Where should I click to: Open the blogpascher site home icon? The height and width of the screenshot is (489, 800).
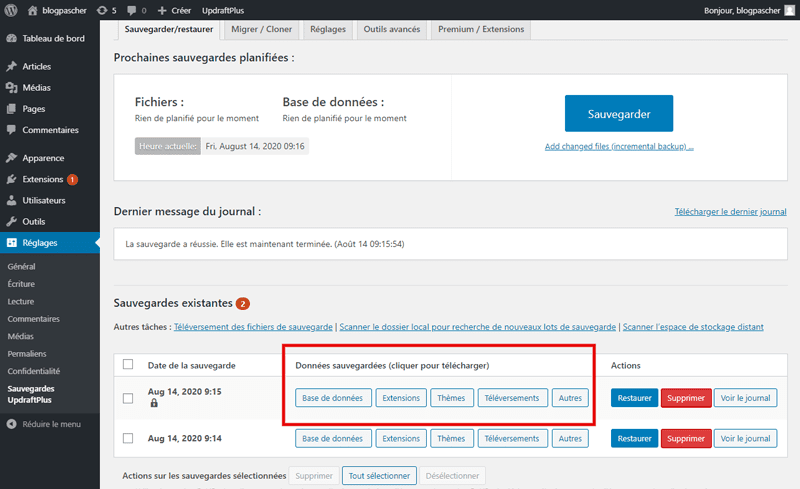pyautogui.click(x=33, y=10)
